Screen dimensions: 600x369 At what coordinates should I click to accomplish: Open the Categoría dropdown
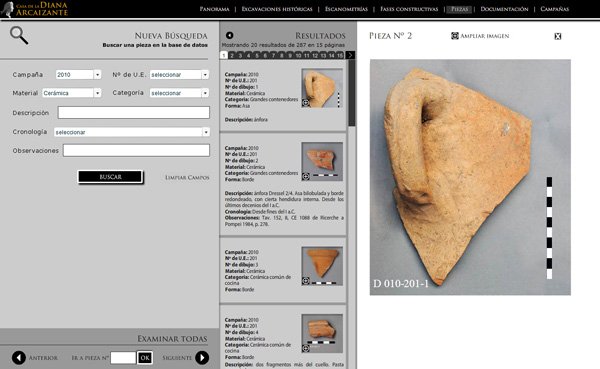tap(179, 93)
